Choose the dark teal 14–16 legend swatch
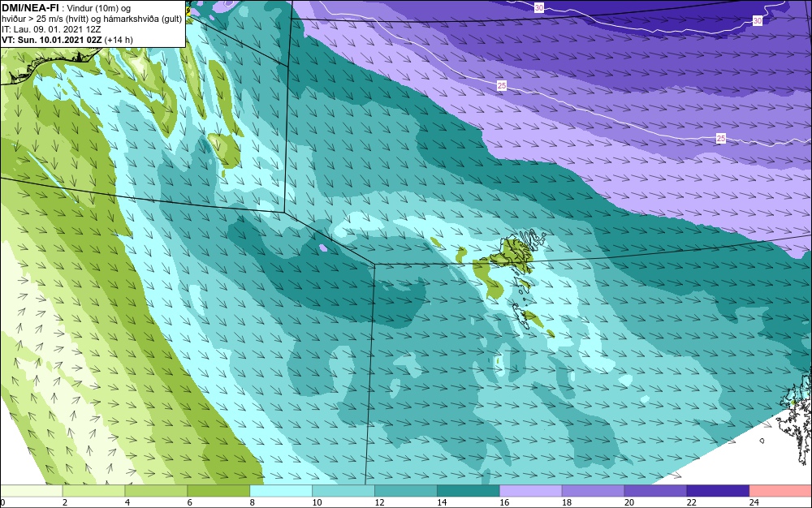This screenshot has height=508, width=812. [469, 491]
